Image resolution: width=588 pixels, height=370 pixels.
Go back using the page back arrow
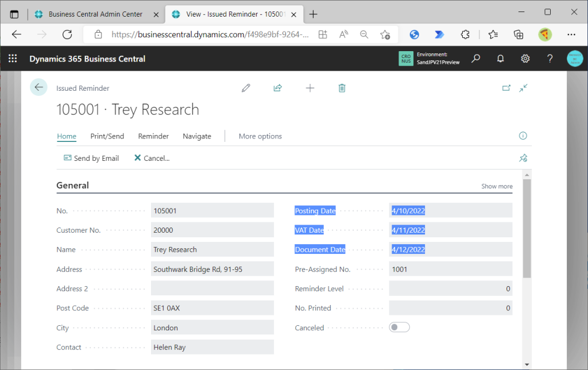pyautogui.click(x=38, y=87)
